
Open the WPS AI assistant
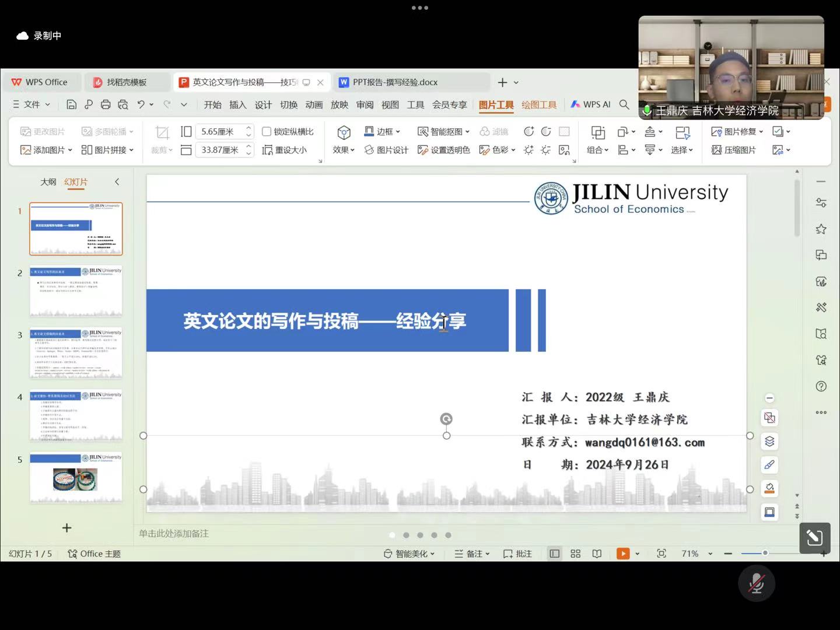pos(590,104)
